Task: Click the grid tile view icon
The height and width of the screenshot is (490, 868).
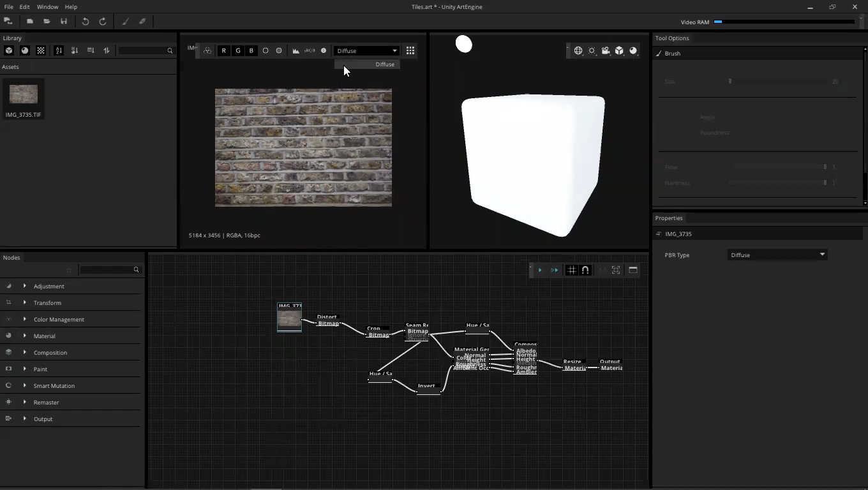Action: [410, 50]
